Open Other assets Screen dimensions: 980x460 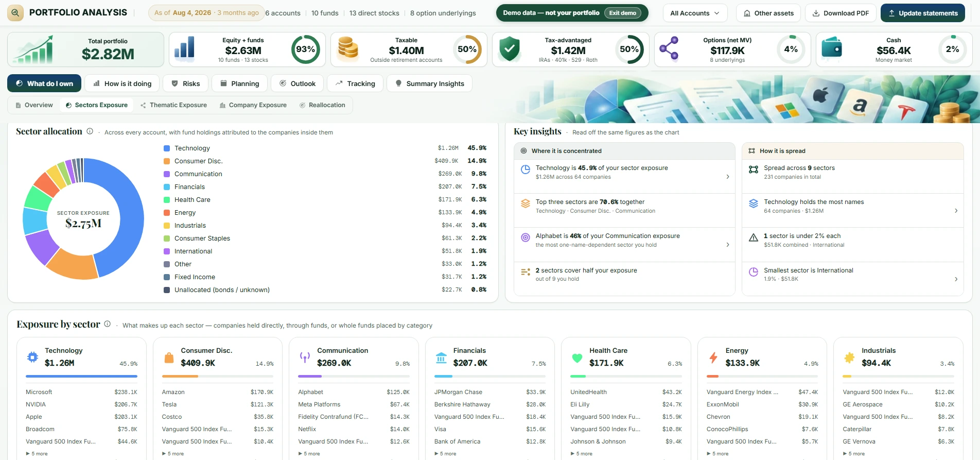coord(768,13)
